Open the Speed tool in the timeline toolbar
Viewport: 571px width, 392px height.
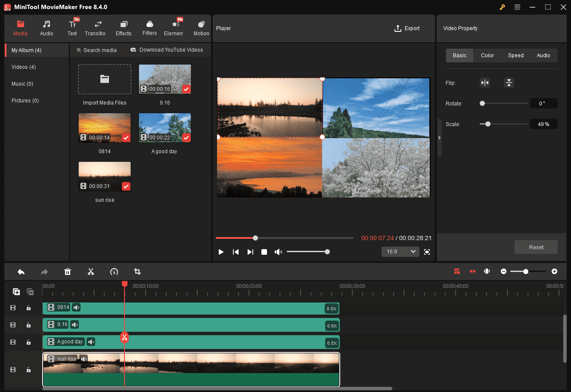click(x=114, y=272)
